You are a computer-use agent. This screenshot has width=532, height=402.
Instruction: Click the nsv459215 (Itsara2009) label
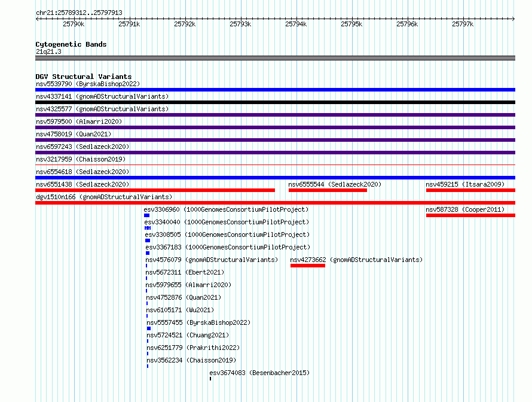coord(465,184)
